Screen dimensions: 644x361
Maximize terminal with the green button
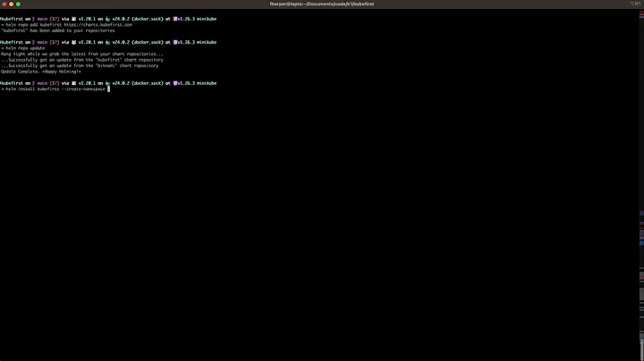click(x=18, y=4)
